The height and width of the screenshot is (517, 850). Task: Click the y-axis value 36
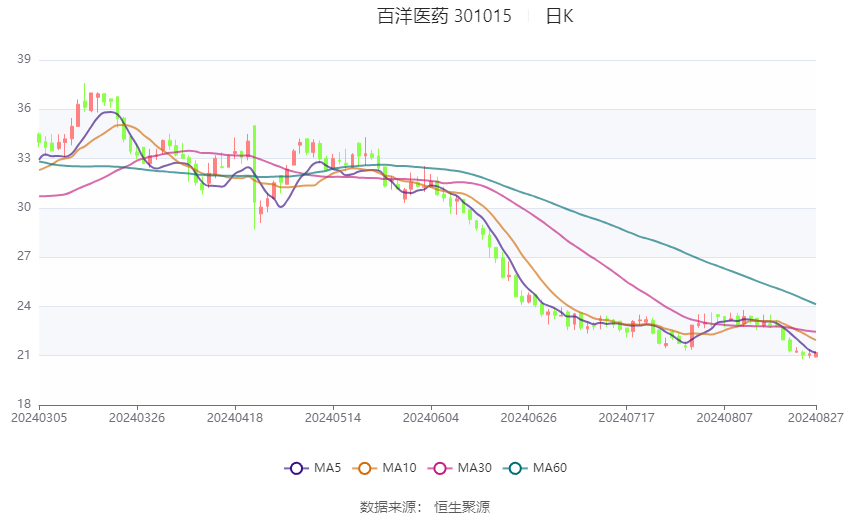[x=24, y=108]
